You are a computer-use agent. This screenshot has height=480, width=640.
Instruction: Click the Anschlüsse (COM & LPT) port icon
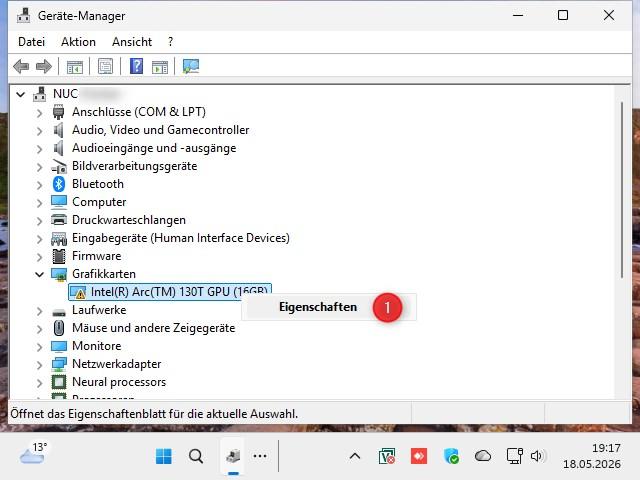[59, 112]
